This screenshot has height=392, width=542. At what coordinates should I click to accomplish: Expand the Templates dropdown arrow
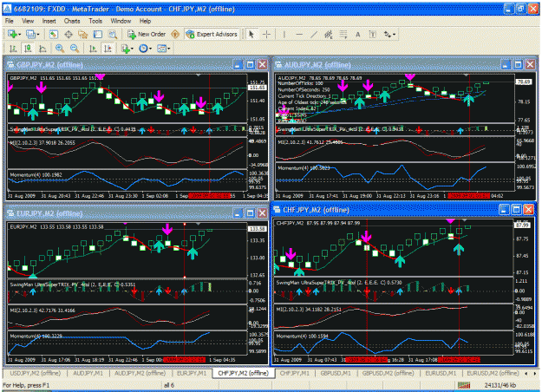tap(169, 49)
